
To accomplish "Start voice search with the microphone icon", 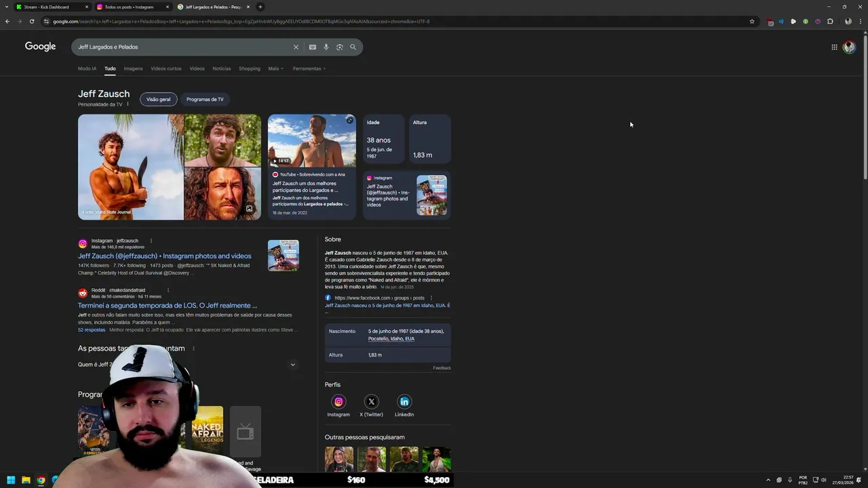I will coord(326,47).
